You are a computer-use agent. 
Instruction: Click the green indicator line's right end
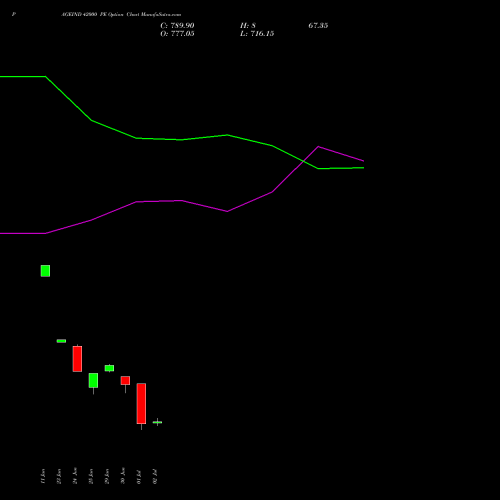[x=363, y=168]
